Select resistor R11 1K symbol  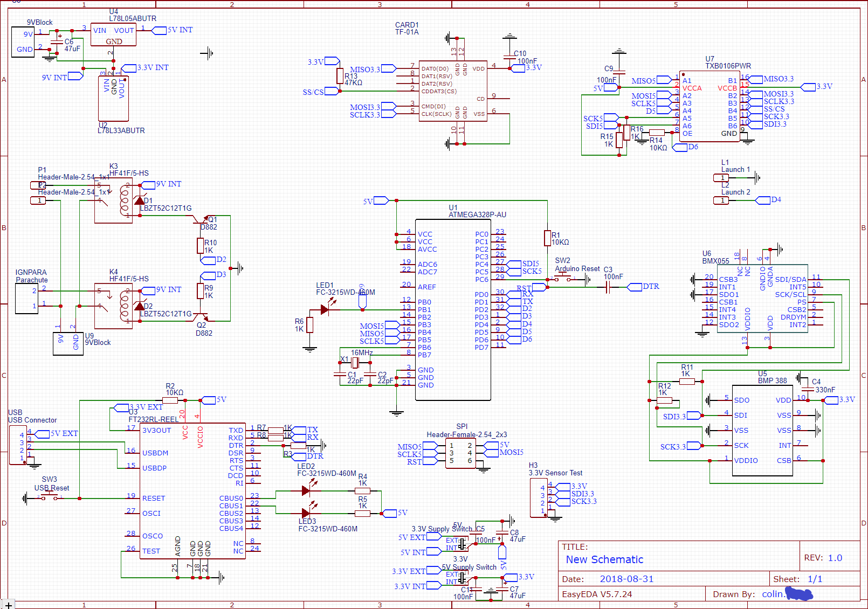coord(687,381)
